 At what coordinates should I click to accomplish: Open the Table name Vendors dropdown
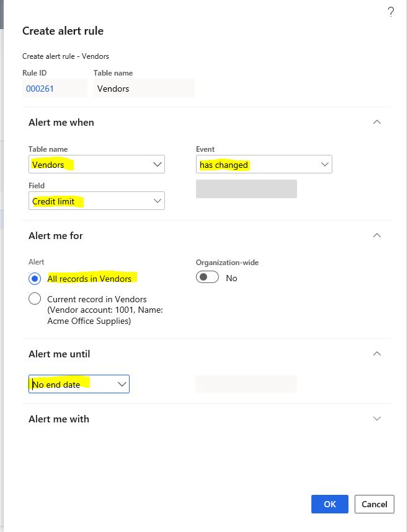pos(97,165)
